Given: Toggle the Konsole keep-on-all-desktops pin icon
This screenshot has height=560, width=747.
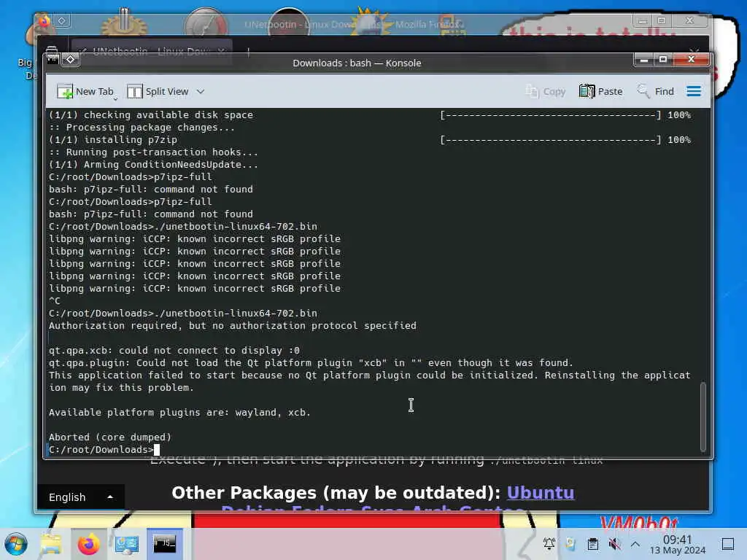Looking at the screenshot, I should 71,60.
